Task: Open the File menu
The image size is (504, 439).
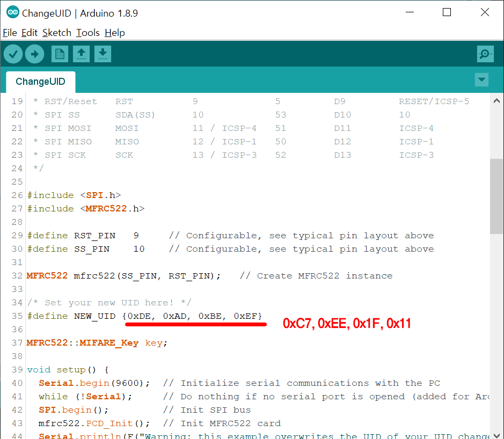Action: [x=10, y=33]
